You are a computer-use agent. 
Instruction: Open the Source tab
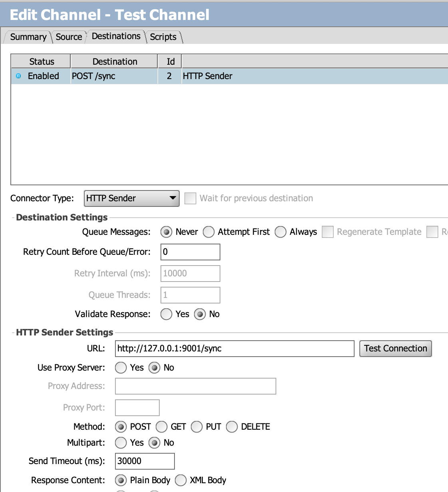coord(69,37)
